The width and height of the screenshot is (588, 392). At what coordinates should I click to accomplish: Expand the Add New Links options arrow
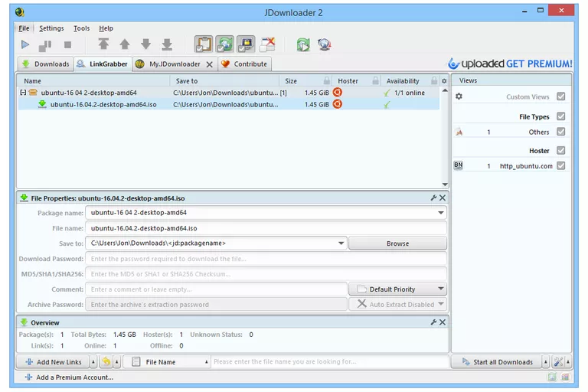93,362
